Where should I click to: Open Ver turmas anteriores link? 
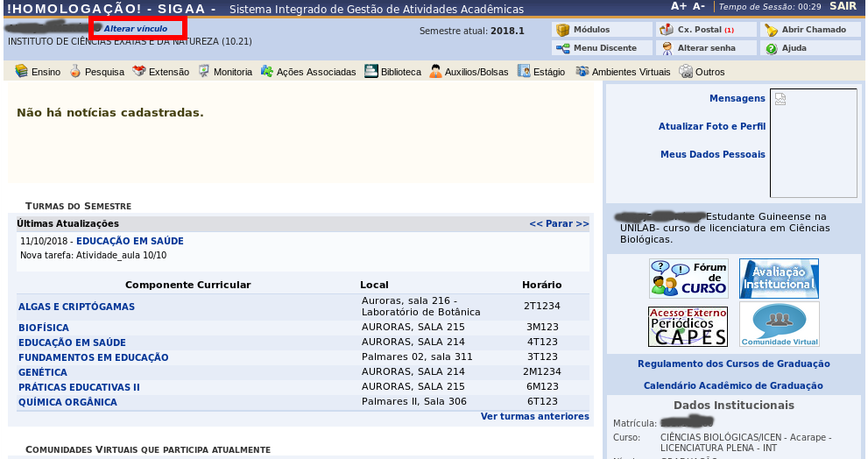click(x=534, y=416)
